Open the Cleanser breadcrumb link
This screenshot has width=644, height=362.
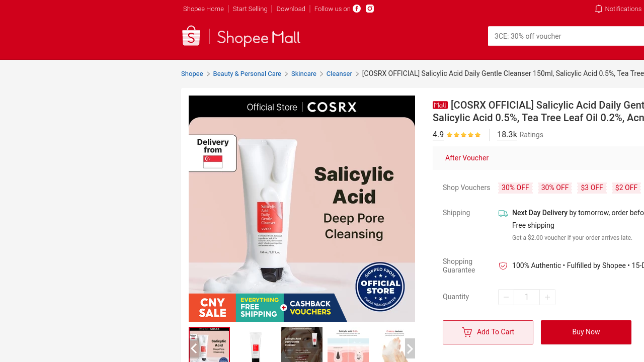(x=339, y=74)
